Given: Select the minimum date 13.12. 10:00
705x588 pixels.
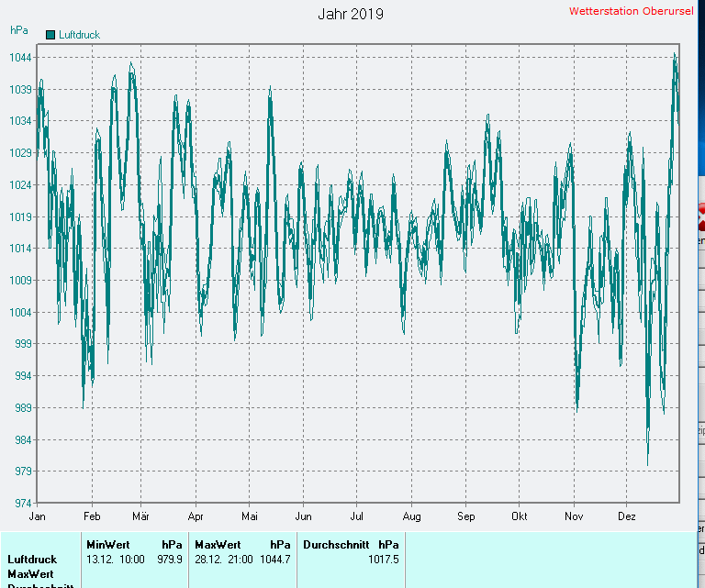Looking at the screenshot, I should (116, 560).
